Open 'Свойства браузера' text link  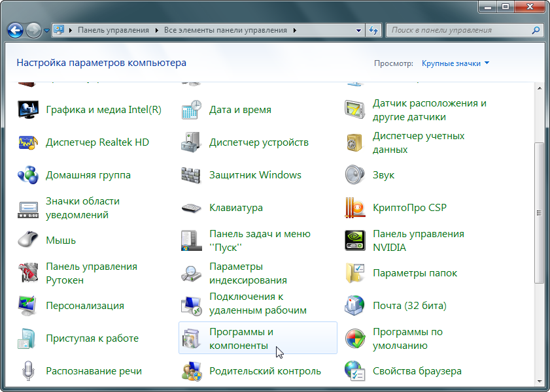tap(417, 371)
